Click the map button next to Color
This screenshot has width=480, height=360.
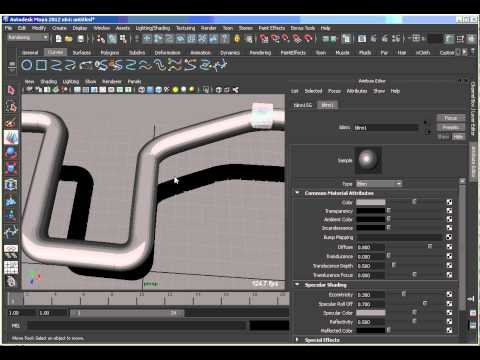pos(449,202)
